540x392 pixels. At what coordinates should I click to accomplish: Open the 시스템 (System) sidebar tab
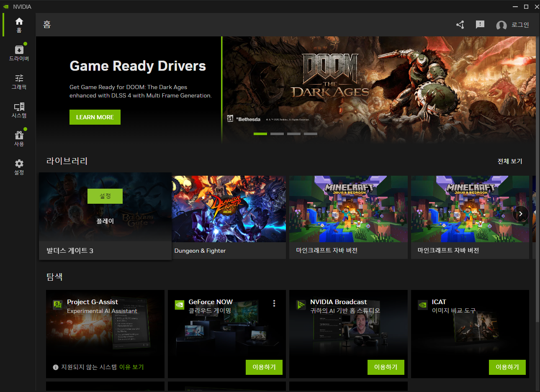[x=19, y=110]
